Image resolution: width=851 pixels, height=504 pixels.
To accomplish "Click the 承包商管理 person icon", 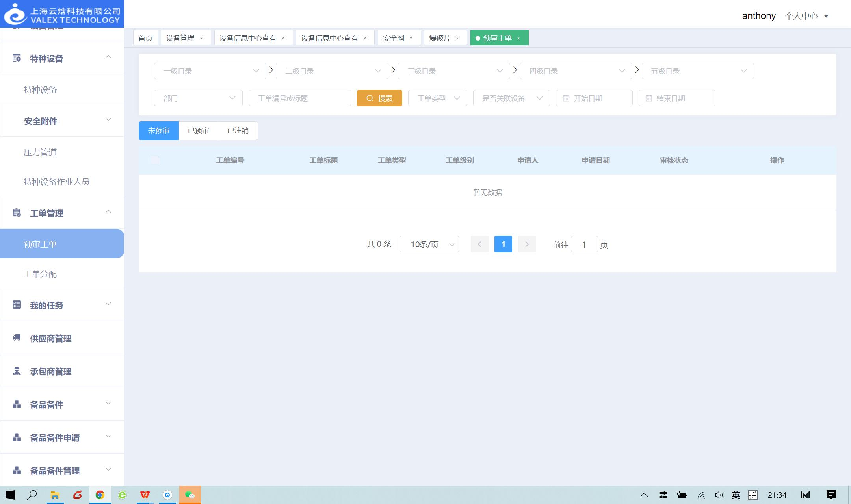I will (17, 371).
